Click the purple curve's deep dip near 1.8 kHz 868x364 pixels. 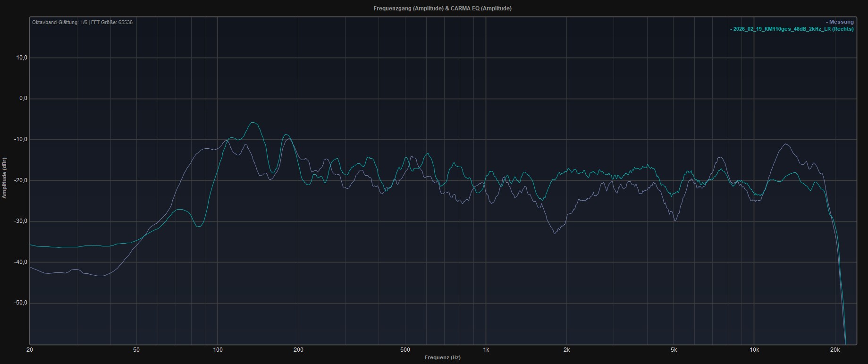click(555, 233)
